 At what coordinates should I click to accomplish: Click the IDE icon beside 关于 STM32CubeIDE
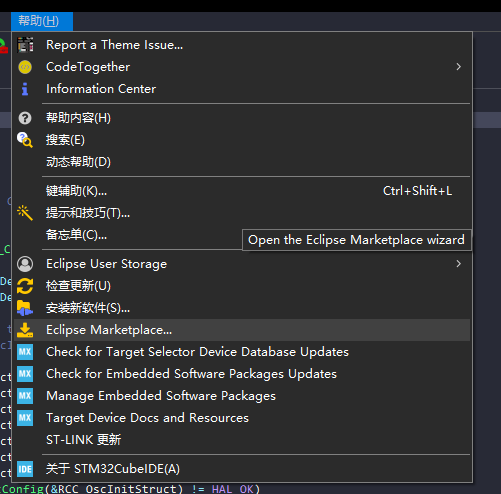click(25, 469)
